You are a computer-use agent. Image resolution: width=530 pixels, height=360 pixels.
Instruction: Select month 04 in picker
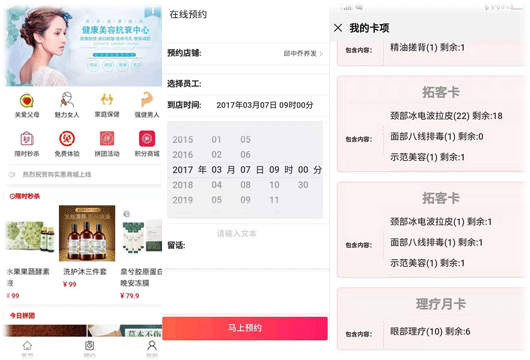coord(217,185)
